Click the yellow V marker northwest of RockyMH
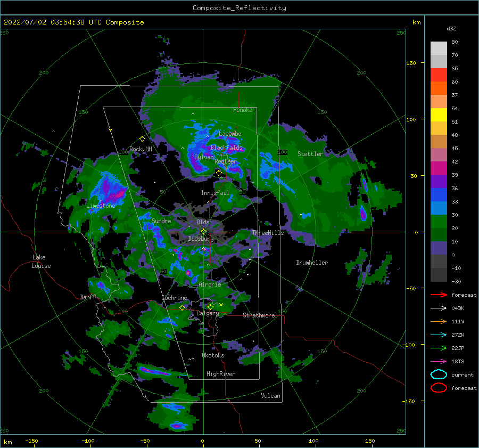The image size is (479, 448). 111,130
